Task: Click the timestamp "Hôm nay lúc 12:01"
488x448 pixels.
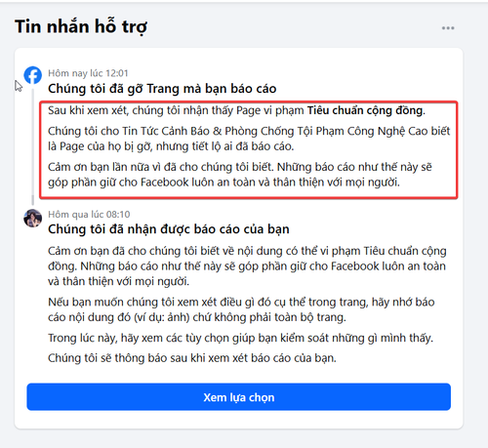Action: (x=88, y=73)
